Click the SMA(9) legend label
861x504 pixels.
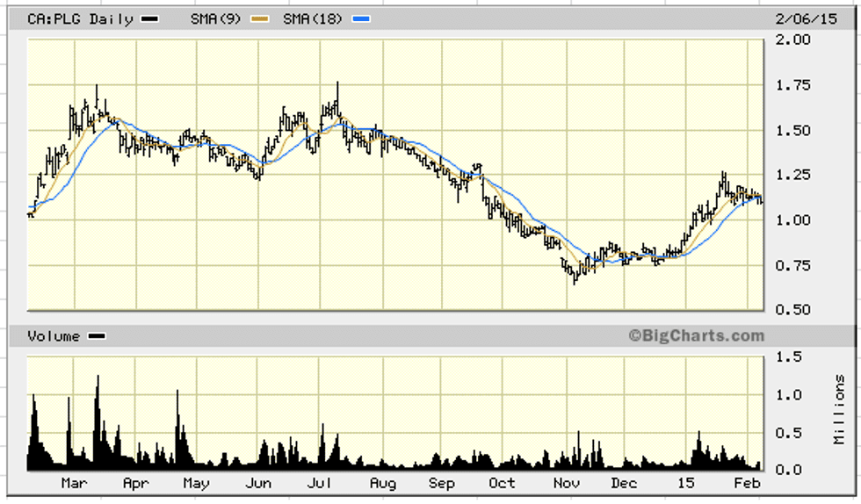coord(215,18)
